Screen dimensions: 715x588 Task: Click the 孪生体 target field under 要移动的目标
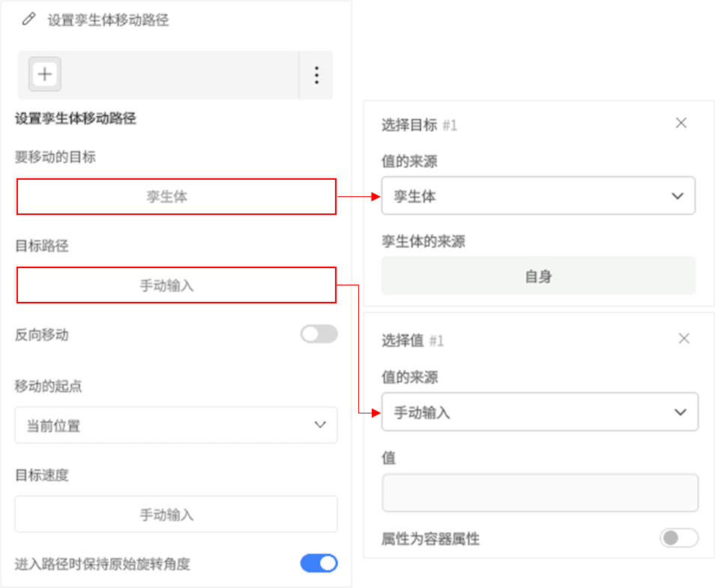(176, 196)
